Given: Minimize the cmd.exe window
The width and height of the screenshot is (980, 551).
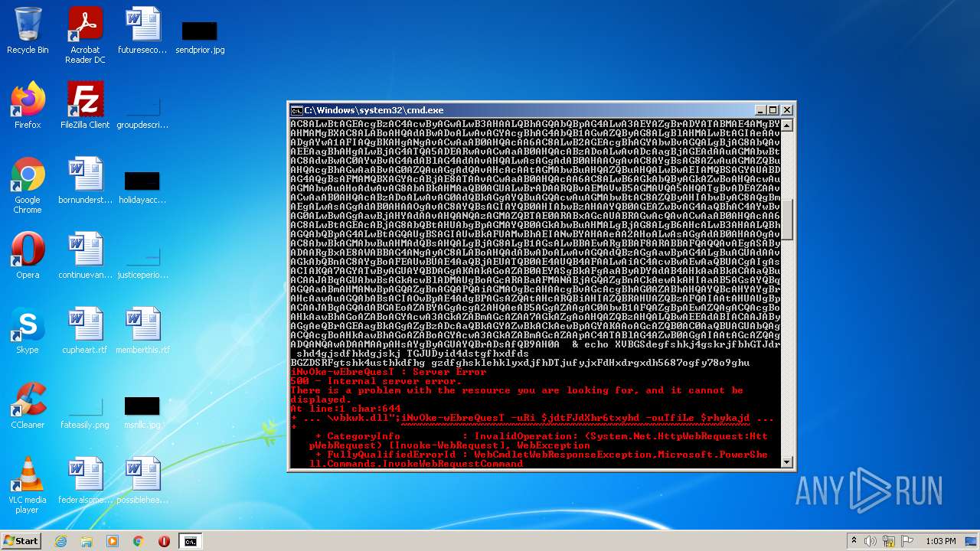Looking at the screenshot, I should 759,110.
